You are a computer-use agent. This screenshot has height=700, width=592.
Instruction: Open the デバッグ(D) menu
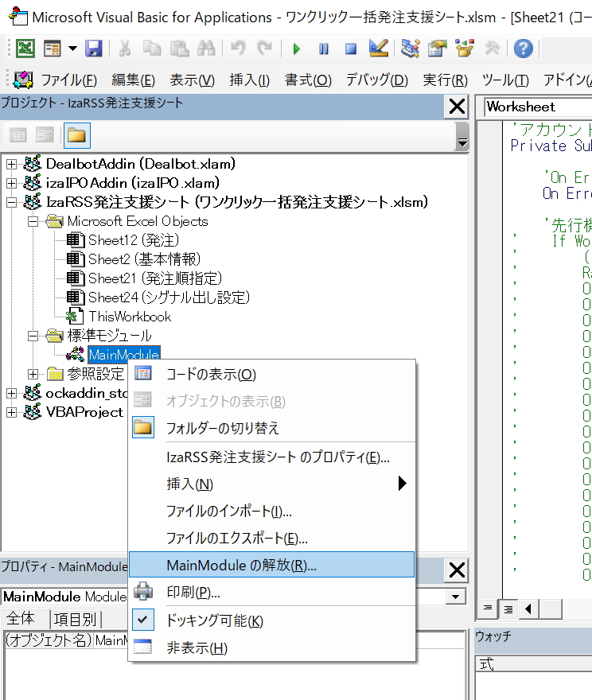click(377, 80)
